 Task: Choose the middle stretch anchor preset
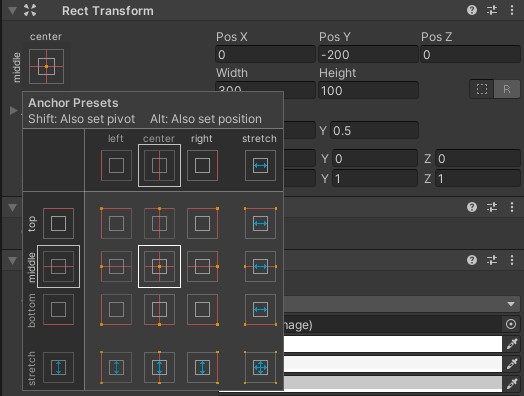[x=260, y=266]
